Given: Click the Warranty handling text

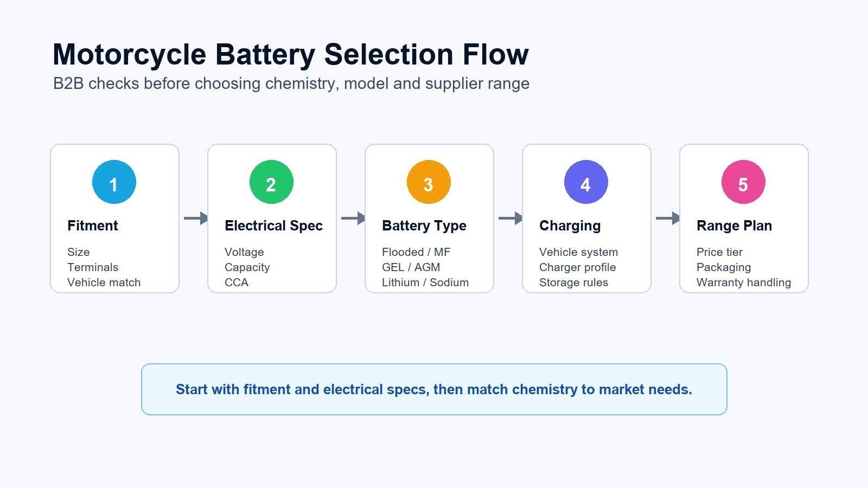Looking at the screenshot, I should click(x=744, y=282).
